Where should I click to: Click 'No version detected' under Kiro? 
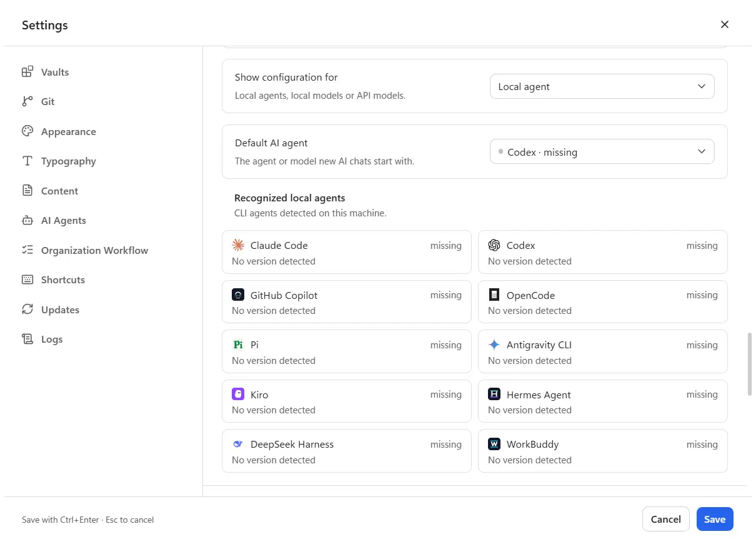(x=274, y=410)
